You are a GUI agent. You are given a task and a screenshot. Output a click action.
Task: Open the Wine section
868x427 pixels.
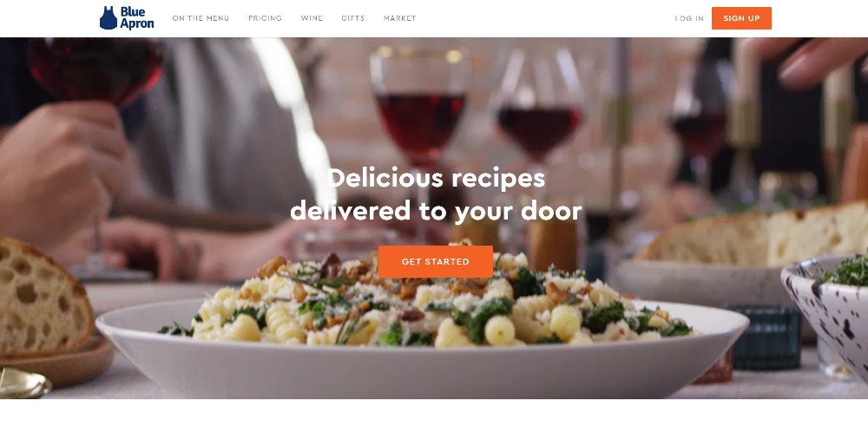(x=312, y=18)
